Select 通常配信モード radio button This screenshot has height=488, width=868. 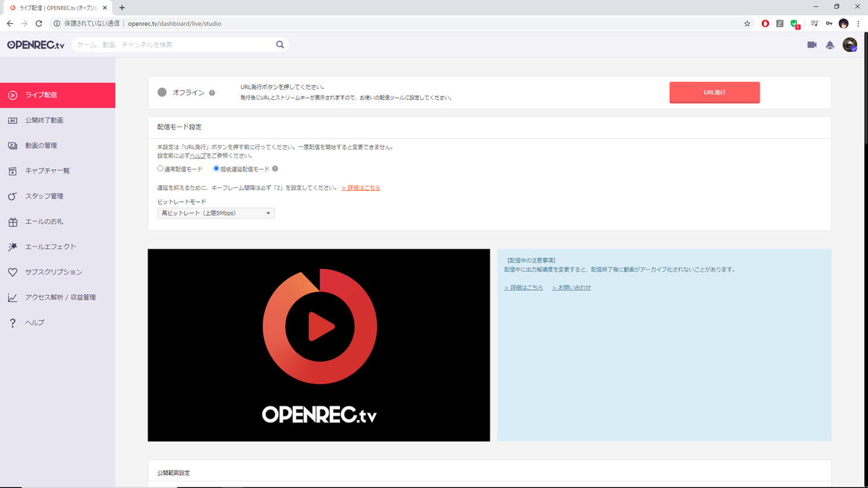pos(161,168)
